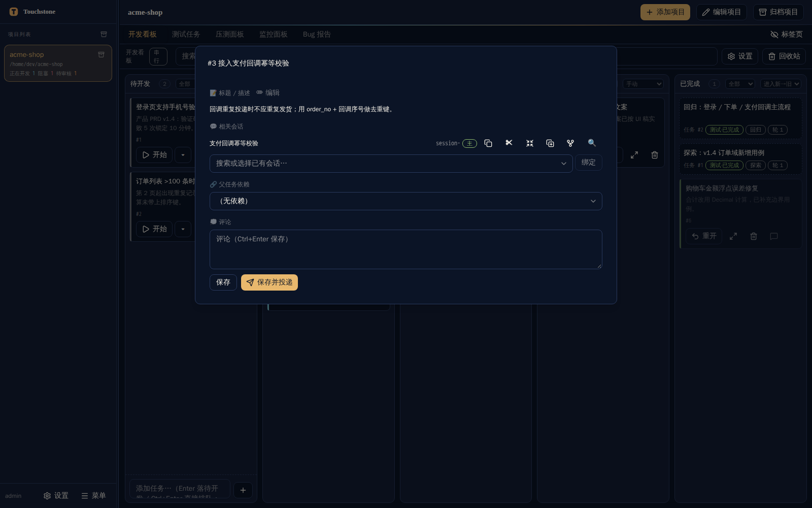Click the scissors icon in the session row
The width and height of the screenshot is (812, 508).
point(509,143)
